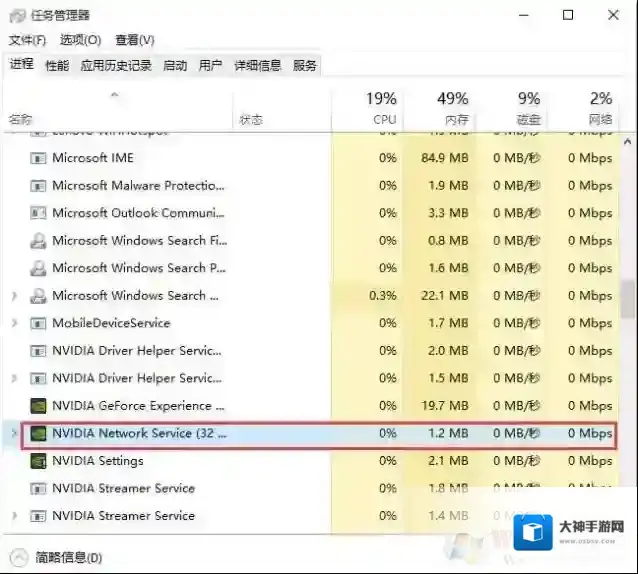Expand the Microsoft Windows Search ... group
The width and height of the screenshot is (638, 574).
14,296
